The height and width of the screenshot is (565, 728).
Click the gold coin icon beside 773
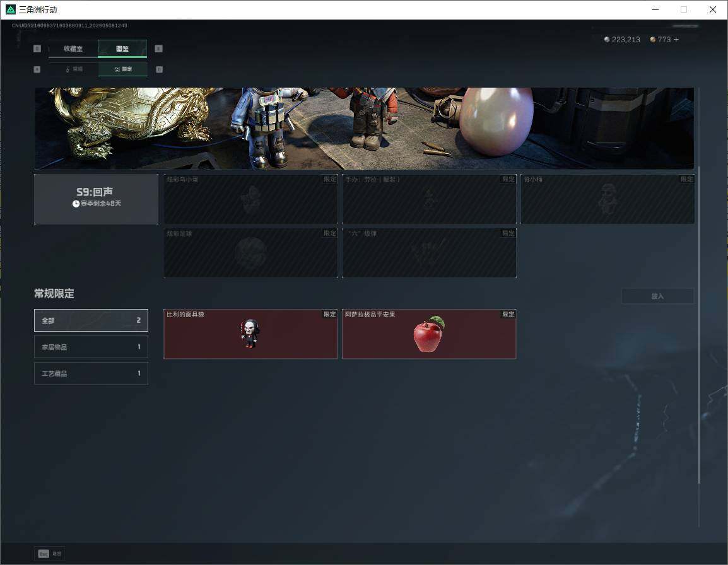pyautogui.click(x=653, y=40)
